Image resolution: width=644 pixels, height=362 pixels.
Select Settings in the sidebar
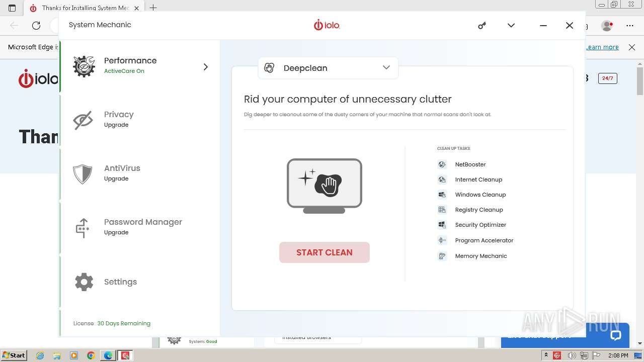tap(140, 282)
